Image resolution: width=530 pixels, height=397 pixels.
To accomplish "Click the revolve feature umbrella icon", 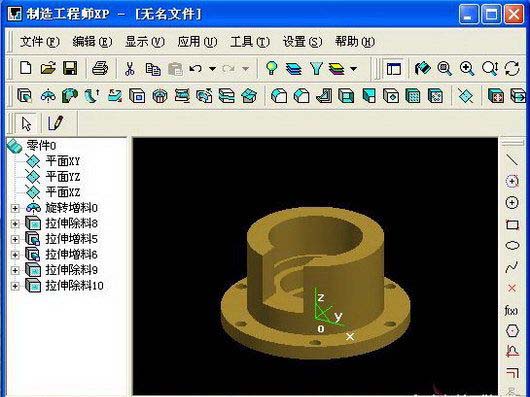I will (x=48, y=96).
